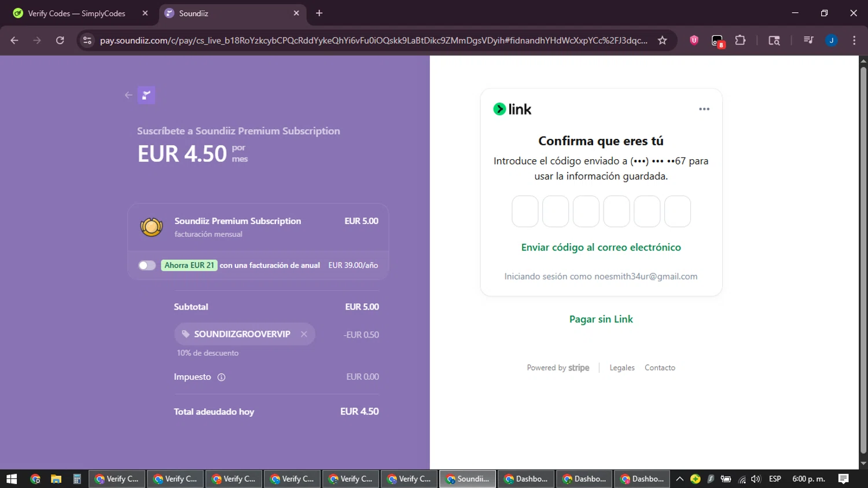Open media controls icon
The width and height of the screenshot is (868, 488).
pyautogui.click(x=808, y=41)
